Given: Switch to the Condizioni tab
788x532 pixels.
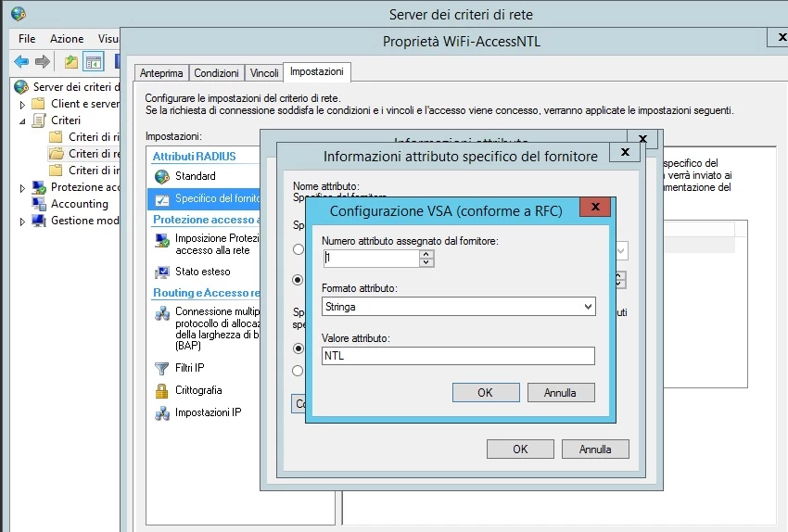Looking at the screenshot, I should point(216,73).
